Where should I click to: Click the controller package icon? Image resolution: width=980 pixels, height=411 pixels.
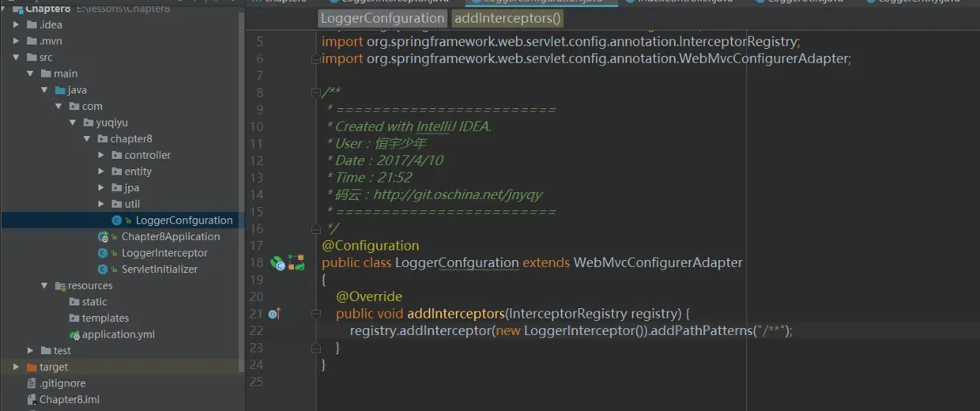(117, 155)
